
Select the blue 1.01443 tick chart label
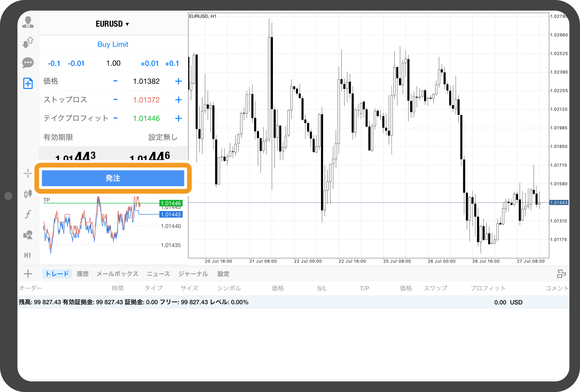pos(171,214)
